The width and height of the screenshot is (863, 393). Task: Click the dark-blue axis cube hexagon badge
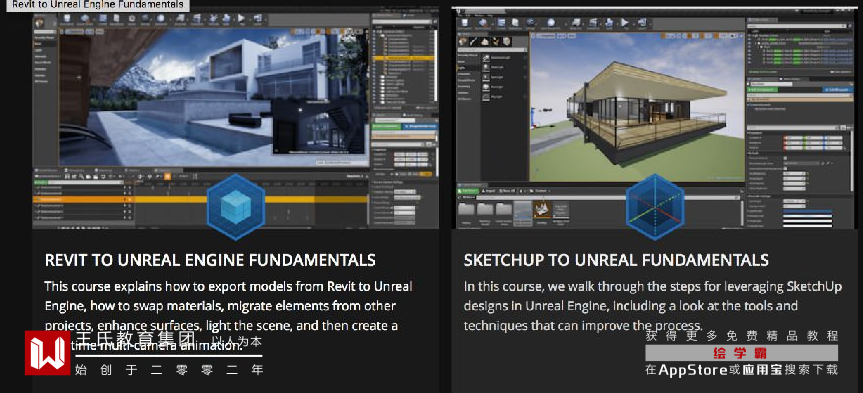point(655,207)
